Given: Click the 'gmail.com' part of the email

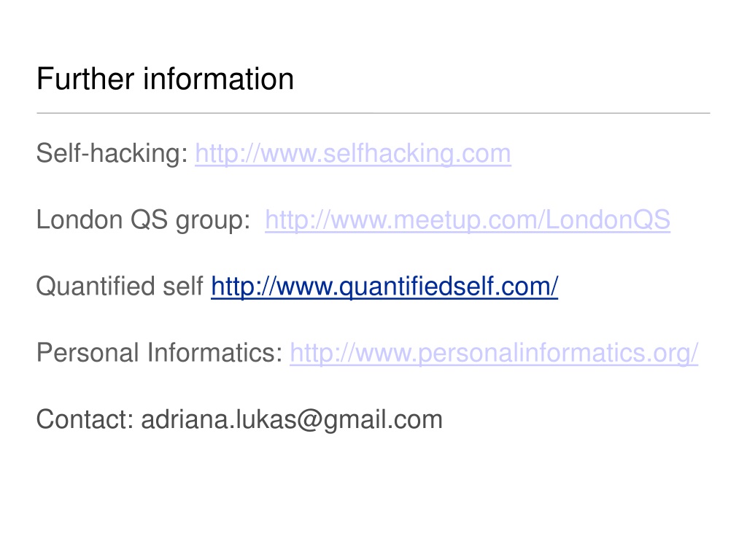Looking at the screenshot, I should pyautogui.click(x=383, y=421).
